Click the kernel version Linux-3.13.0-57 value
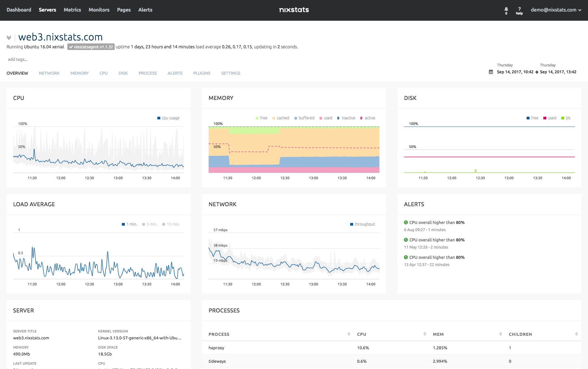The height and width of the screenshot is (369, 588). [140, 338]
